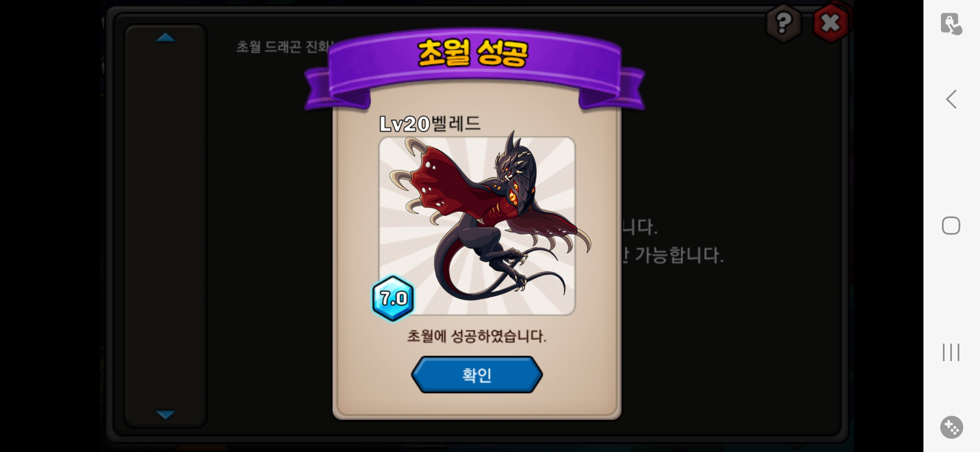Confirm with the blue 확인 button

coord(477,375)
